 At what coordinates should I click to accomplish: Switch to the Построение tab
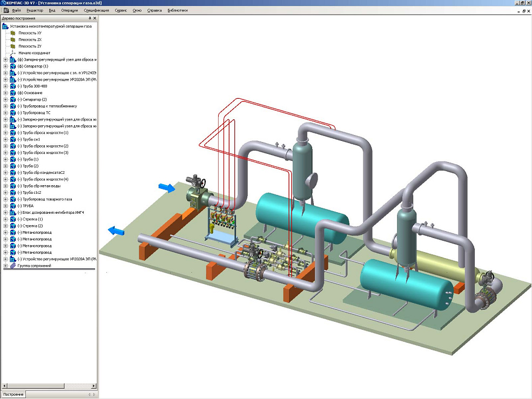[x=12, y=395]
